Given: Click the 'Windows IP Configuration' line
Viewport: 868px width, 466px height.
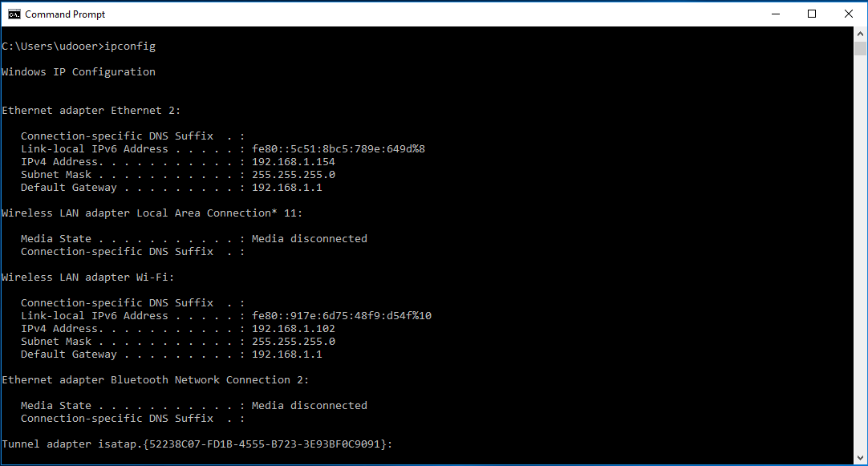Looking at the screenshot, I should 79,72.
